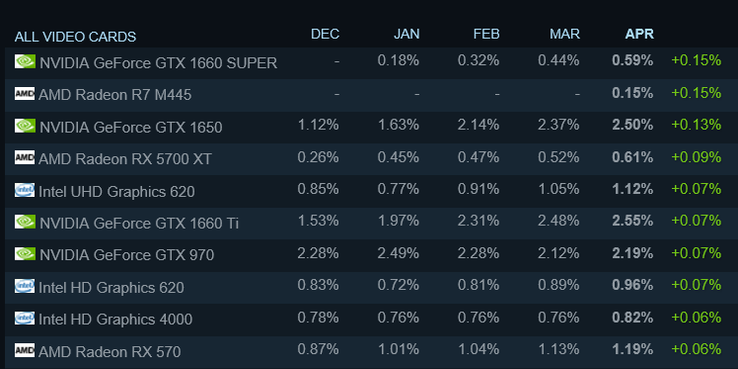738x369 pixels.
Task: Select the APR column header
Action: [x=639, y=34]
